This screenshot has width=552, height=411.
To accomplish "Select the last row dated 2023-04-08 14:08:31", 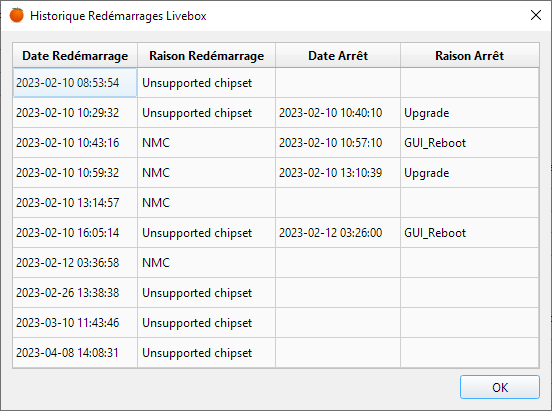I will 276,353.
